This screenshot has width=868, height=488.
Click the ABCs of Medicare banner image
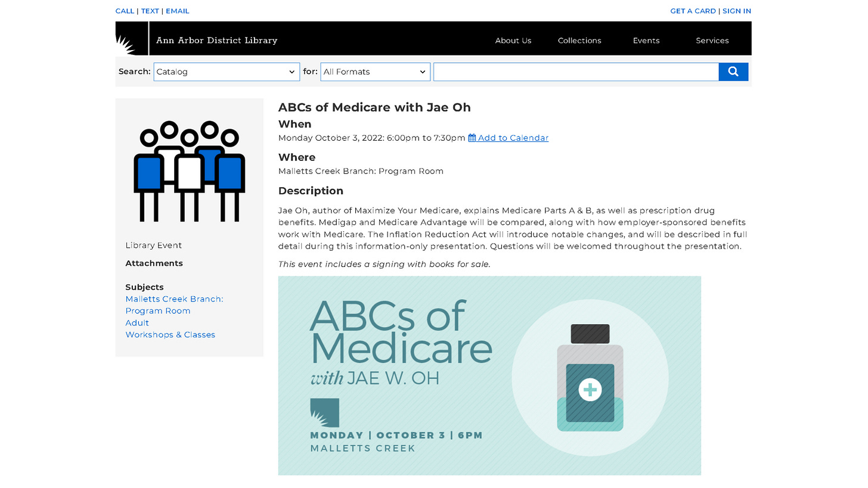[489, 375]
